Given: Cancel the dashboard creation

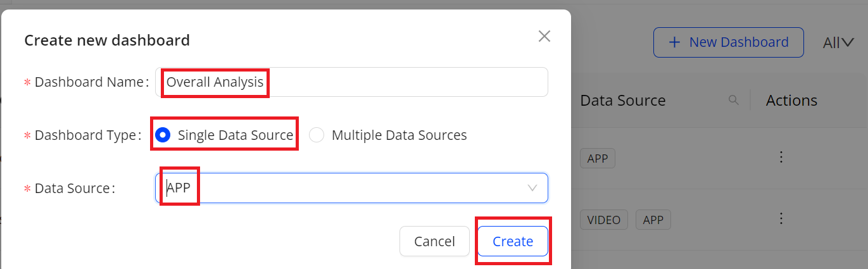Looking at the screenshot, I should (x=434, y=241).
